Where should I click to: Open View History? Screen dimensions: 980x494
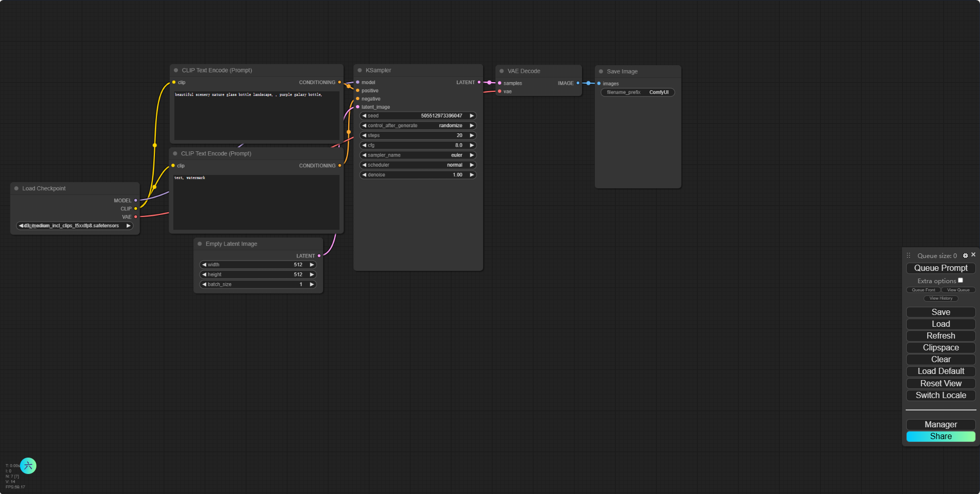point(941,298)
